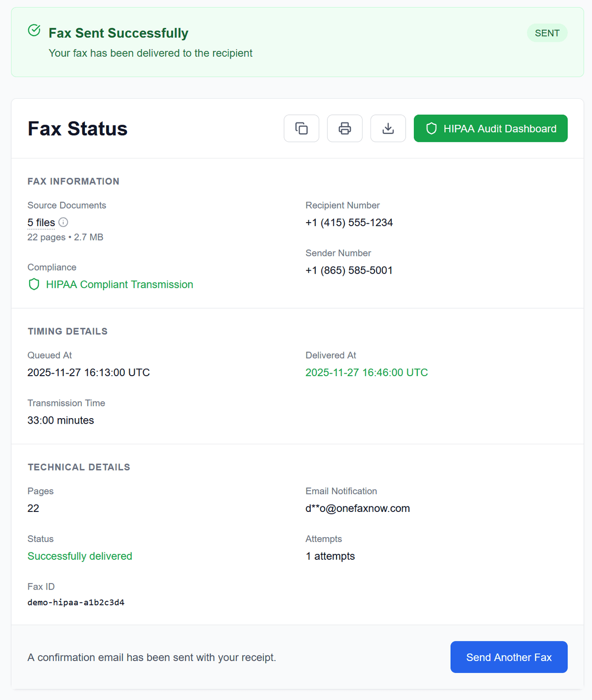
Task: Click the recipient number +1 (415) 555-1234
Action: (x=349, y=222)
